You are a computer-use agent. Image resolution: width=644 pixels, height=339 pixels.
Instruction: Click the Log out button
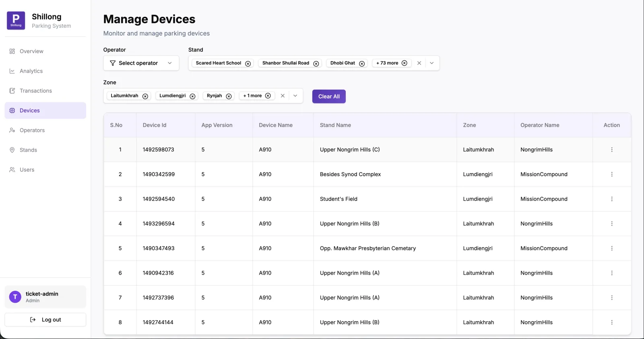point(45,320)
